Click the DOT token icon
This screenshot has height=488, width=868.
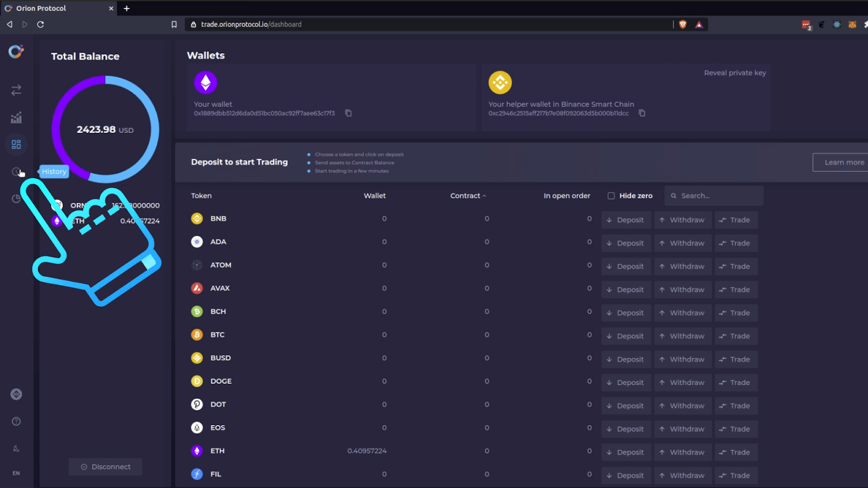(197, 404)
